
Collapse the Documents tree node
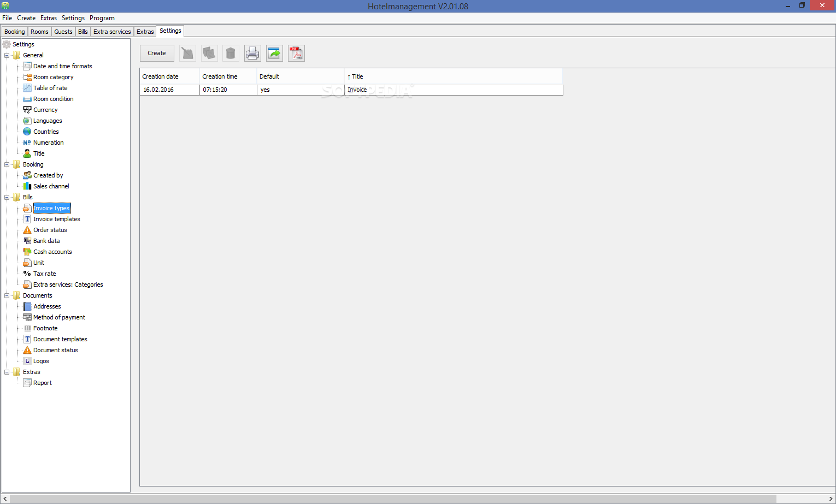click(7, 295)
